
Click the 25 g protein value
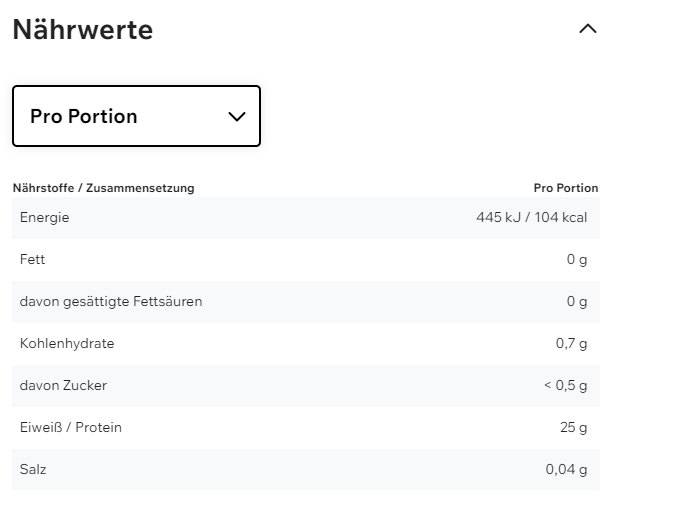[x=573, y=427]
